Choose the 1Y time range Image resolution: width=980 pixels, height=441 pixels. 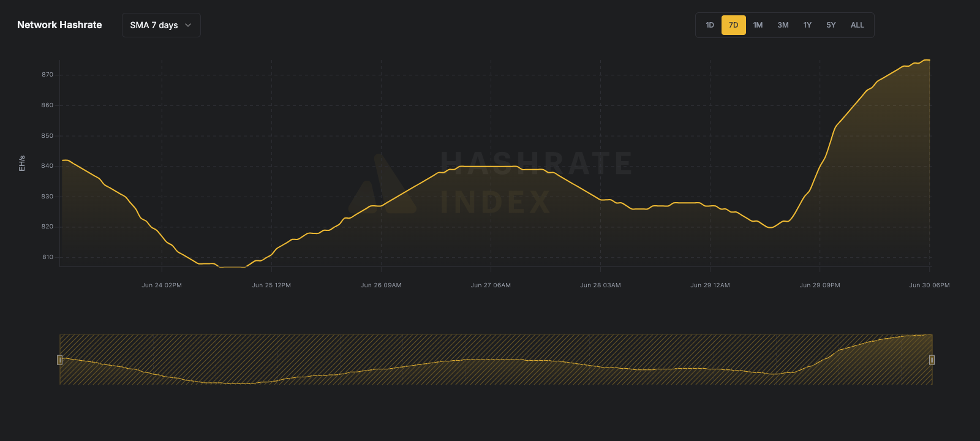click(x=807, y=25)
